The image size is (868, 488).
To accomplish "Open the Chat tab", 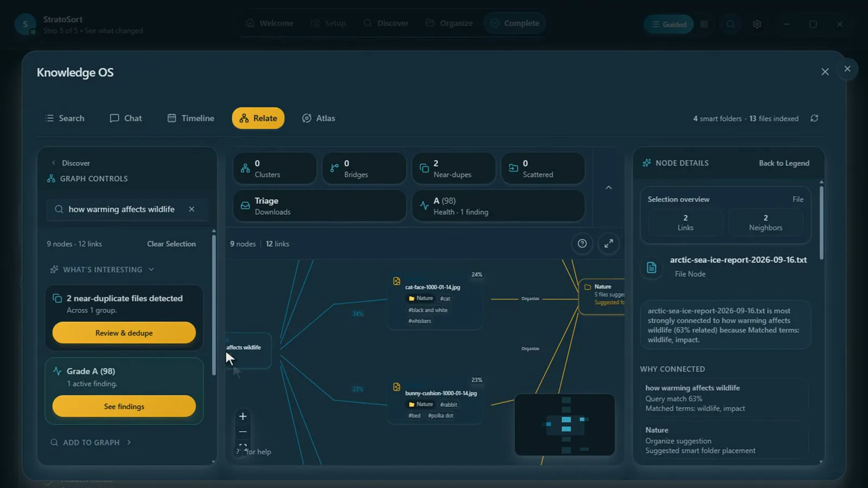I will pos(126,118).
